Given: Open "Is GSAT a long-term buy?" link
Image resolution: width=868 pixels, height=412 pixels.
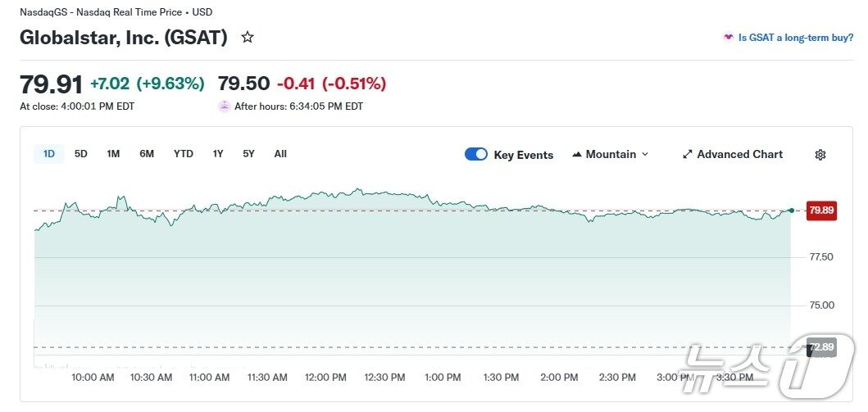Looking at the screenshot, I should (x=796, y=38).
